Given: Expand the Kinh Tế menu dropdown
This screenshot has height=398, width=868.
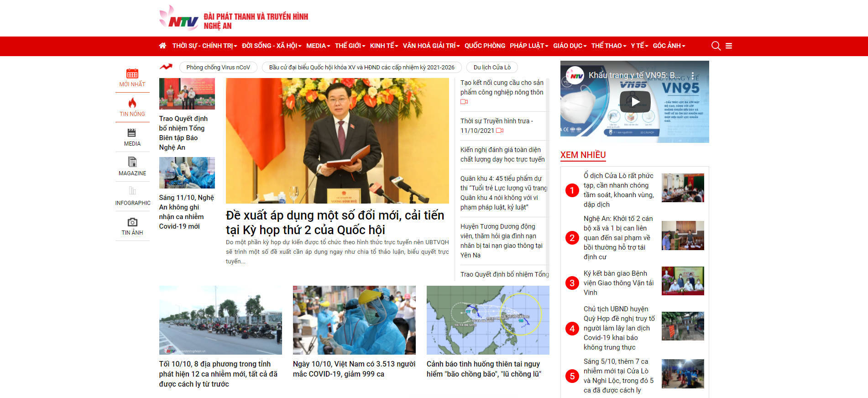Looking at the screenshot, I should click(x=384, y=46).
